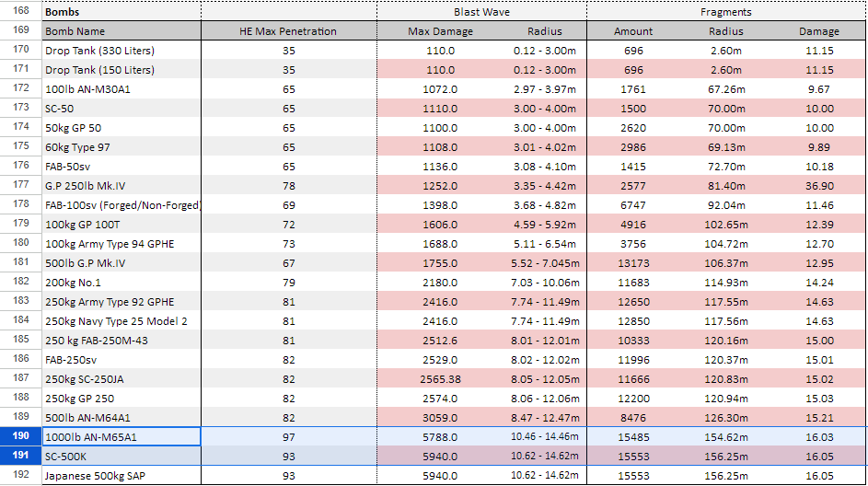Select the "HE Max Penetration" heading cell
The width and height of the screenshot is (868, 486).
pos(288,31)
